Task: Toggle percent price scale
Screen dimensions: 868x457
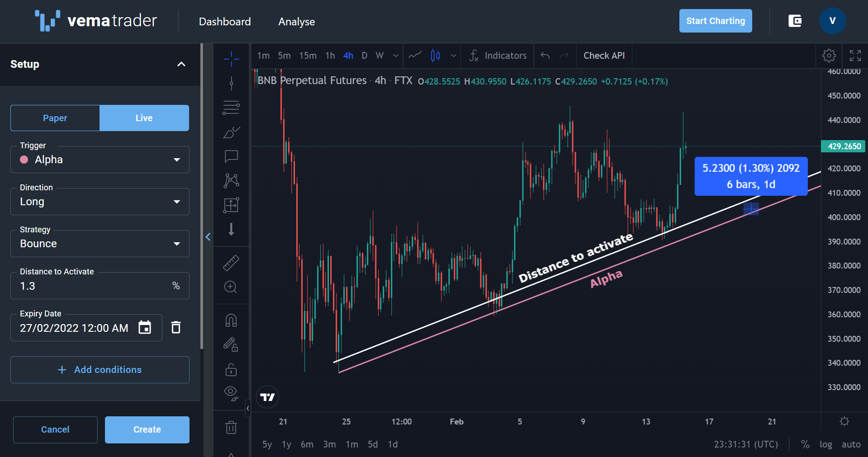Action: tap(805, 444)
